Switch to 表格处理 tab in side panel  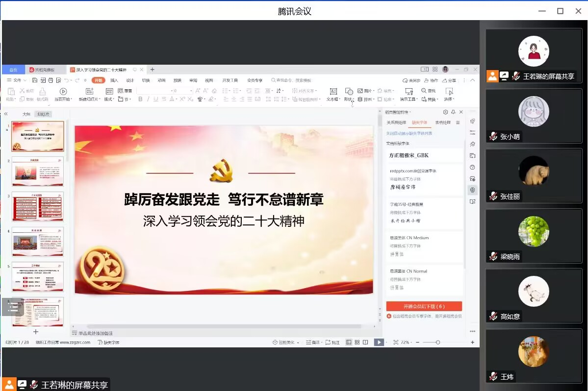click(443, 123)
